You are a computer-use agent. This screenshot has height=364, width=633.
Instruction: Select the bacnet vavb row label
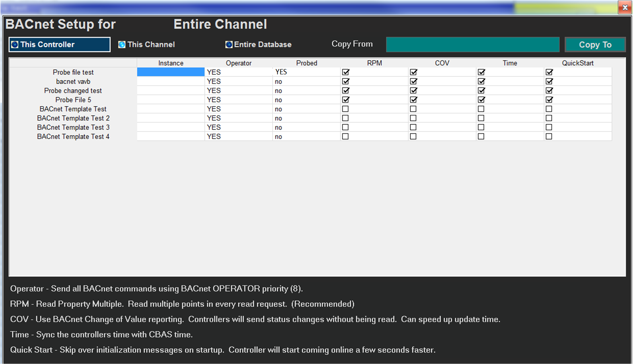(73, 81)
